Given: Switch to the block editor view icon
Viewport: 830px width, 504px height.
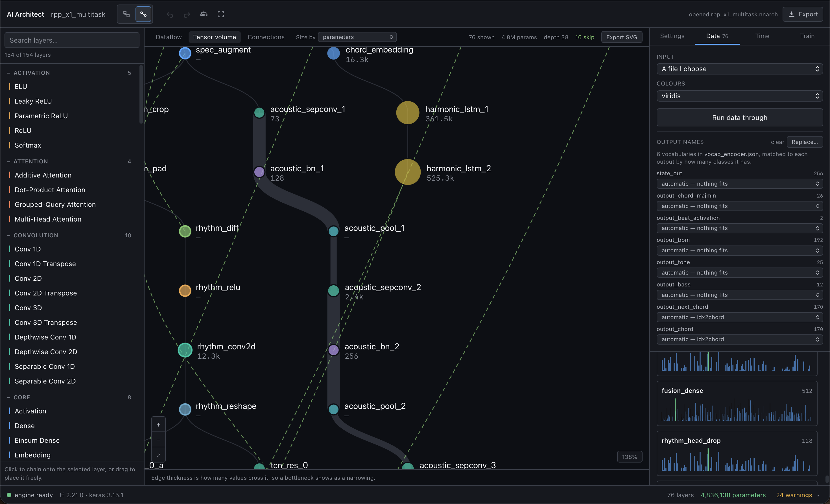Looking at the screenshot, I should (x=126, y=14).
